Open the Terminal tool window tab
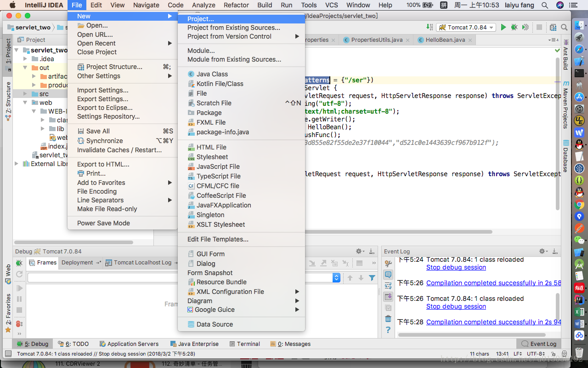Viewport: 588px width, 368px height. [x=244, y=344]
